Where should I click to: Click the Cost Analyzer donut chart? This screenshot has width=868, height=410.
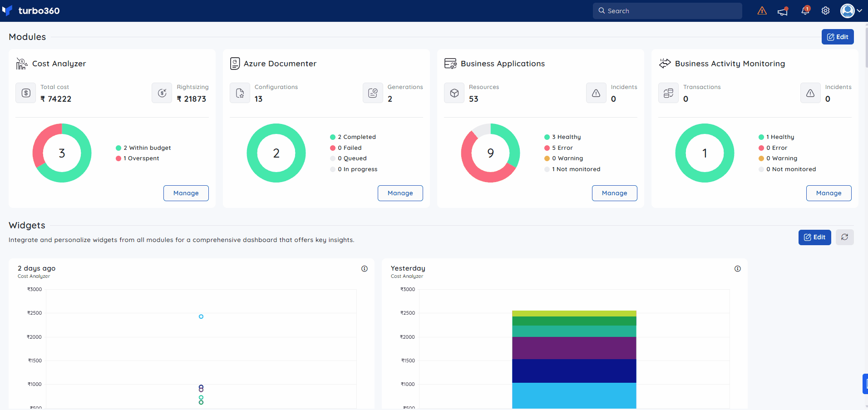(62, 153)
